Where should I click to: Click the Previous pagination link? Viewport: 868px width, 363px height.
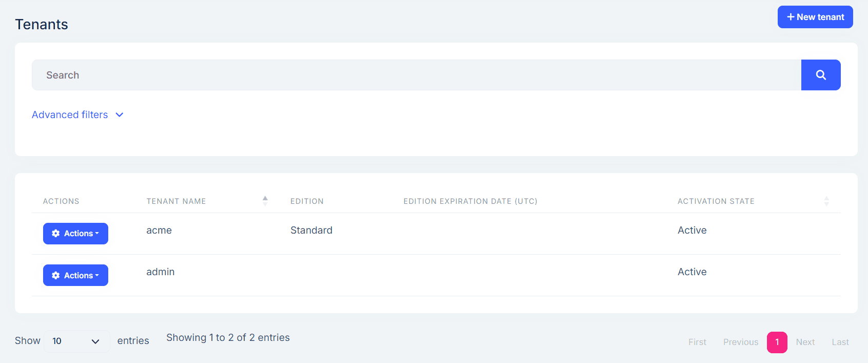pos(740,342)
